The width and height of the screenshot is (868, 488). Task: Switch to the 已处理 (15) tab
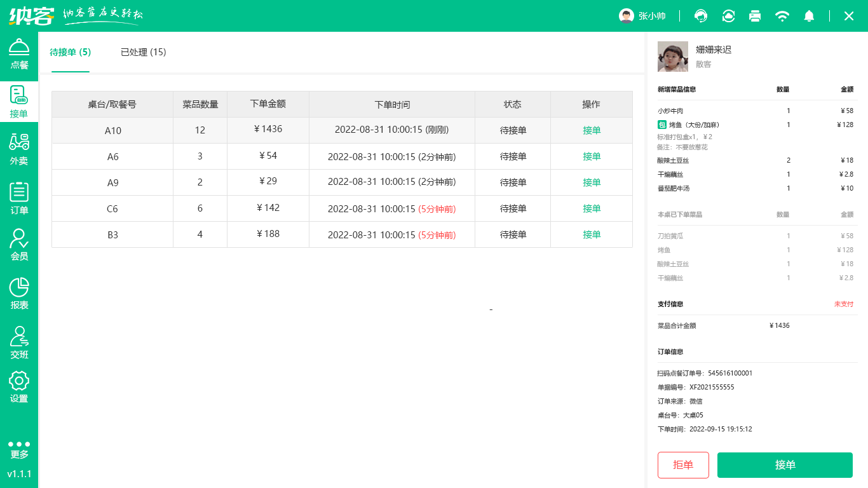tap(144, 52)
